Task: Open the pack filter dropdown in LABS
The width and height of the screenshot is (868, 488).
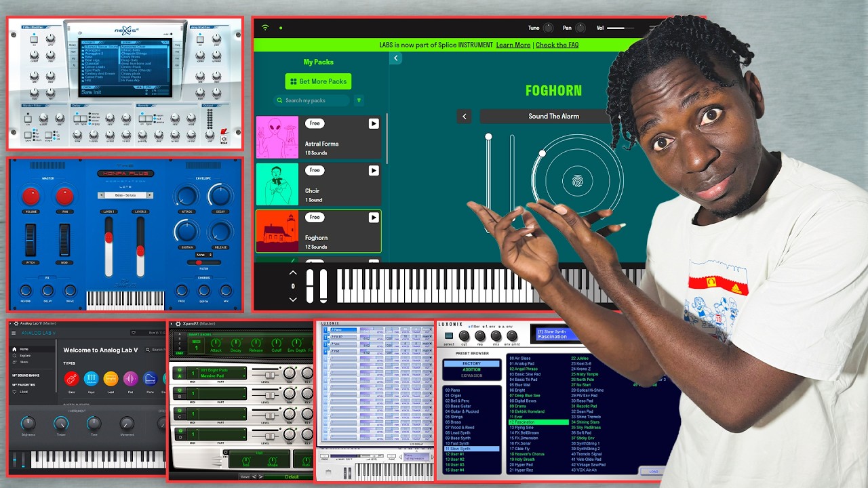Action: [359, 100]
